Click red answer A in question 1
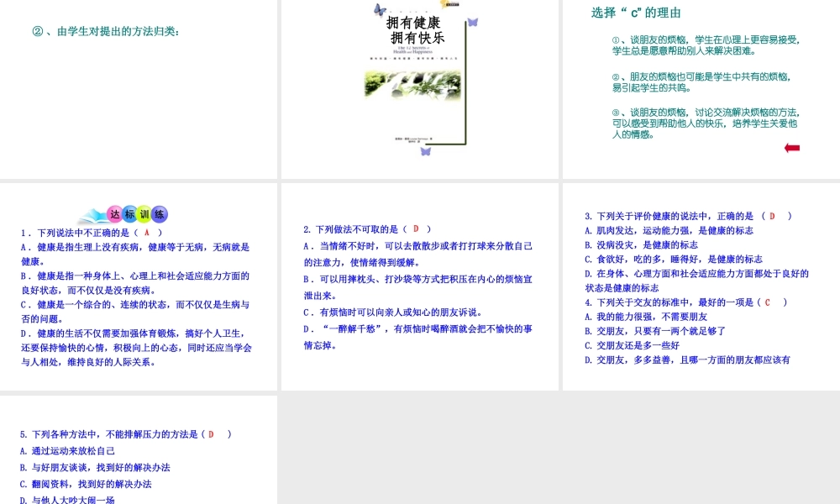This screenshot has width=840, height=504. 146,233
